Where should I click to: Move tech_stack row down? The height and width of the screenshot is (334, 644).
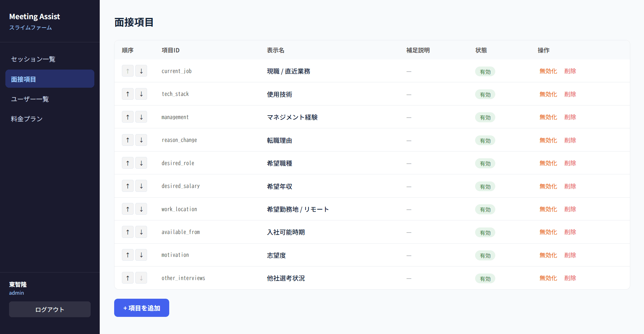[141, 94]
